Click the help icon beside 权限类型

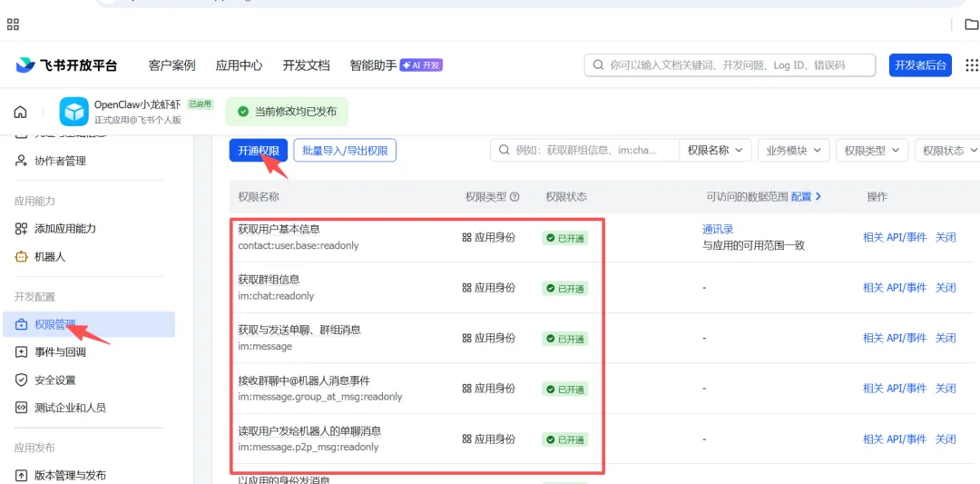coord(515,197)
